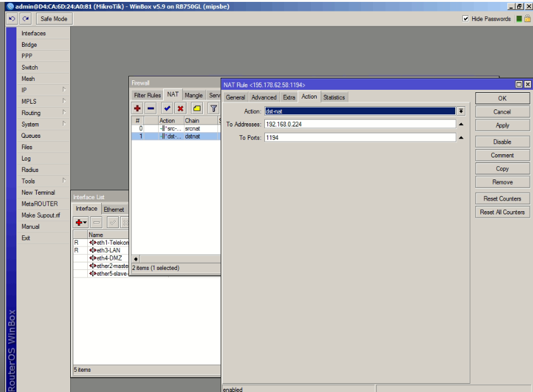
Task: Switch to Extra tab in NAT Rule
Action: [x=289, y=97]
